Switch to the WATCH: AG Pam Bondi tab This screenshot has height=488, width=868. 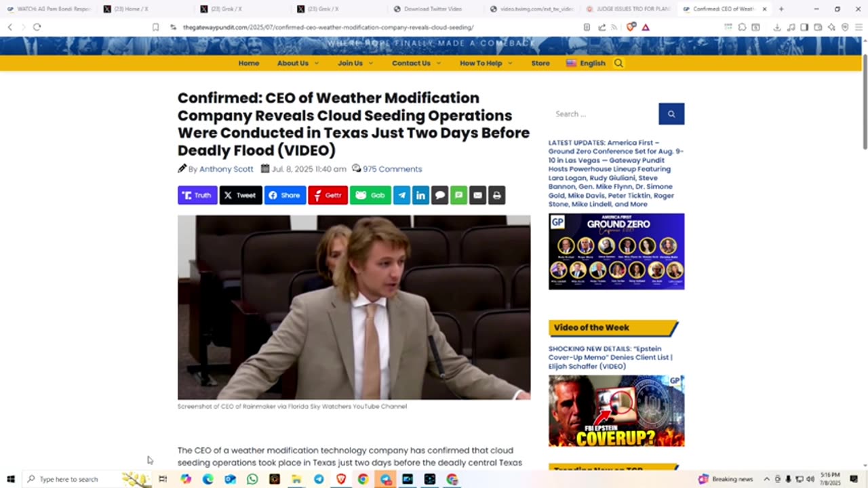tap(48, 9)
